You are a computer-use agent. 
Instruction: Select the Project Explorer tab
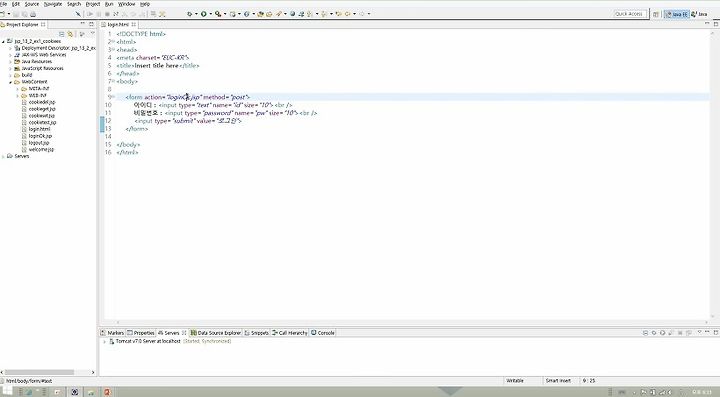[23, 24]
